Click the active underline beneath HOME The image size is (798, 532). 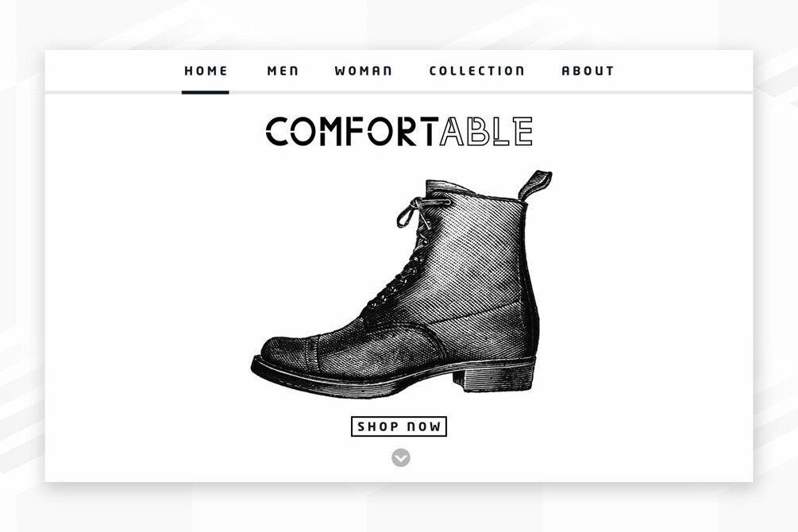coord(205,92)
